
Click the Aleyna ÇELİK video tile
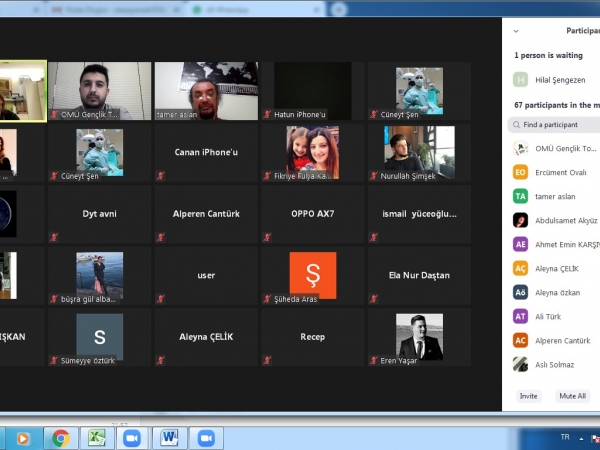click(x=206, y=337)
